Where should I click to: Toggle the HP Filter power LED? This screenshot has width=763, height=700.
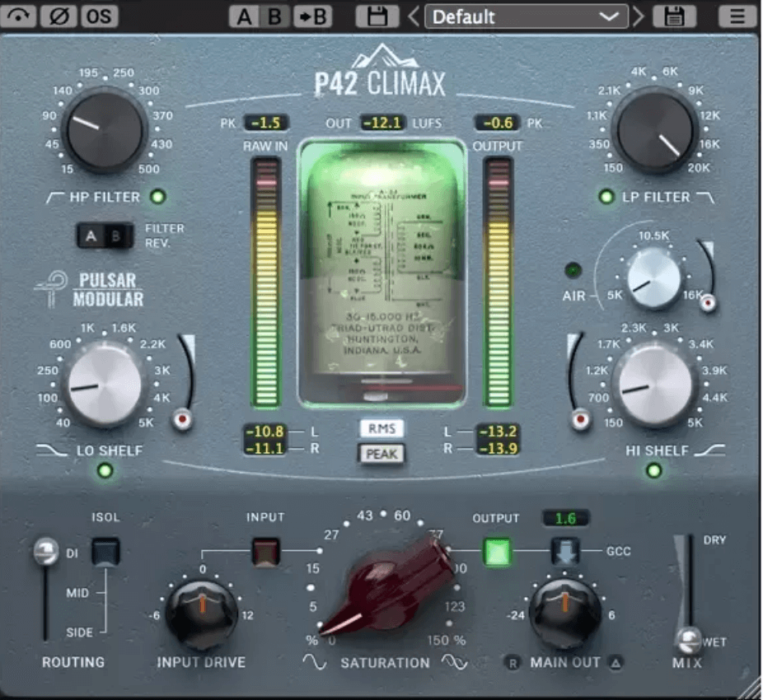click(157, 197)
